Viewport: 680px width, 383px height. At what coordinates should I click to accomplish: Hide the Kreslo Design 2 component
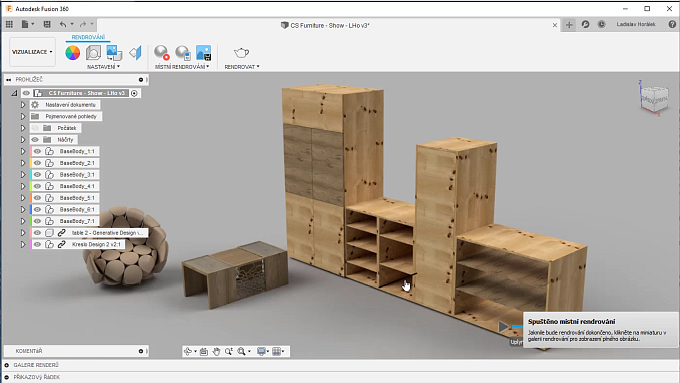click(37, 245)
